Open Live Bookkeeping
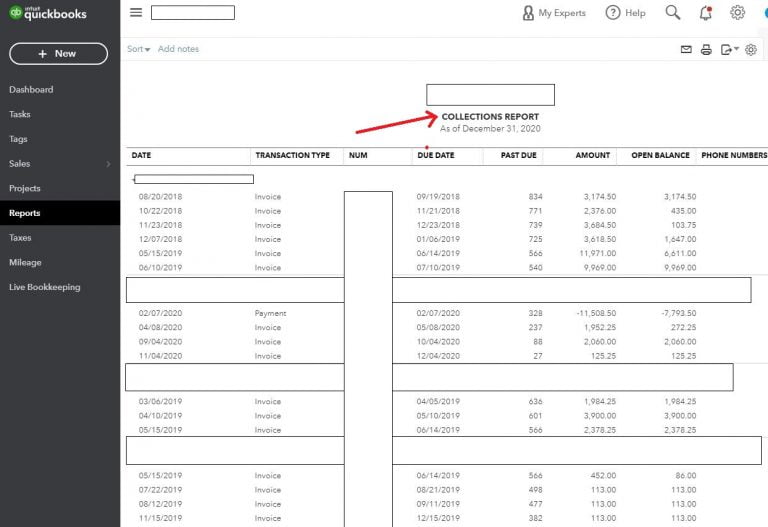 click(x=45, y=287)
